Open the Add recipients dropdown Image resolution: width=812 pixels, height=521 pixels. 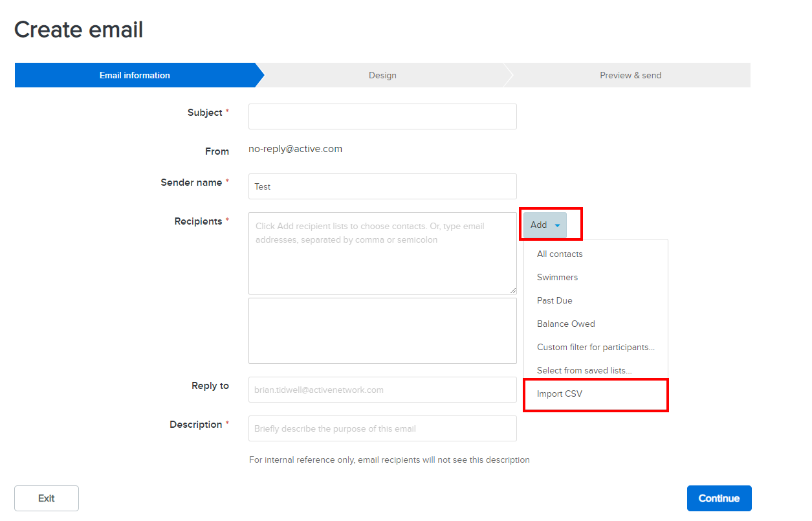(x=545, y=225)
